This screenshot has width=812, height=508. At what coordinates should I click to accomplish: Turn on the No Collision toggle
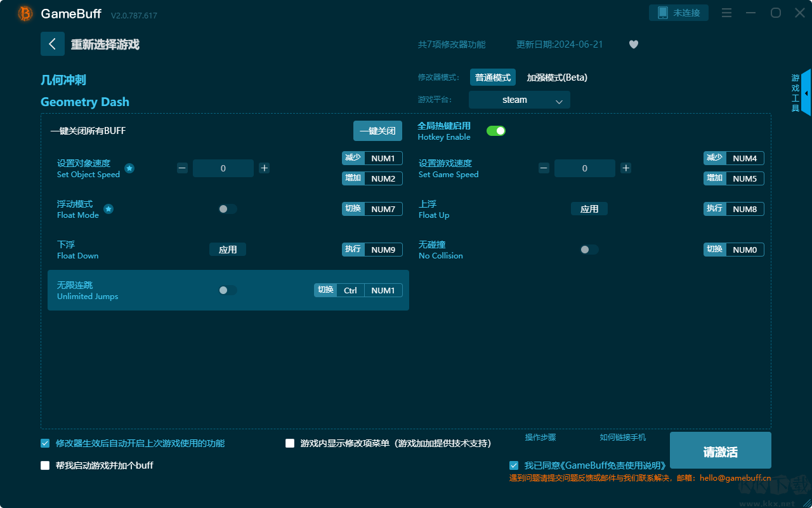(x=589, y=250)
